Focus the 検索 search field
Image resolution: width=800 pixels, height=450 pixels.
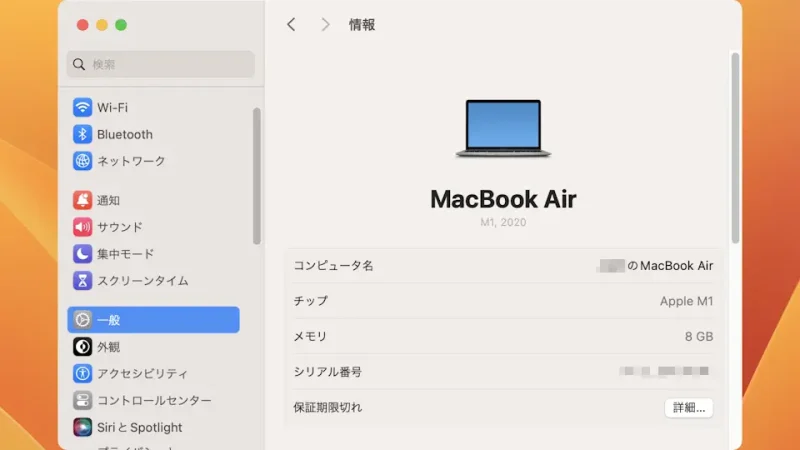pos(160,64)
